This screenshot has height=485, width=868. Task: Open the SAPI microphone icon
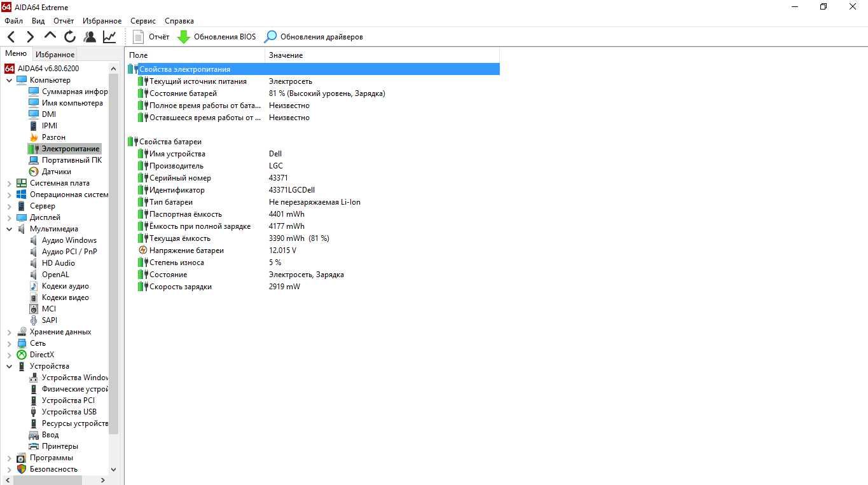pyautogui.click(x=34, y=320)
